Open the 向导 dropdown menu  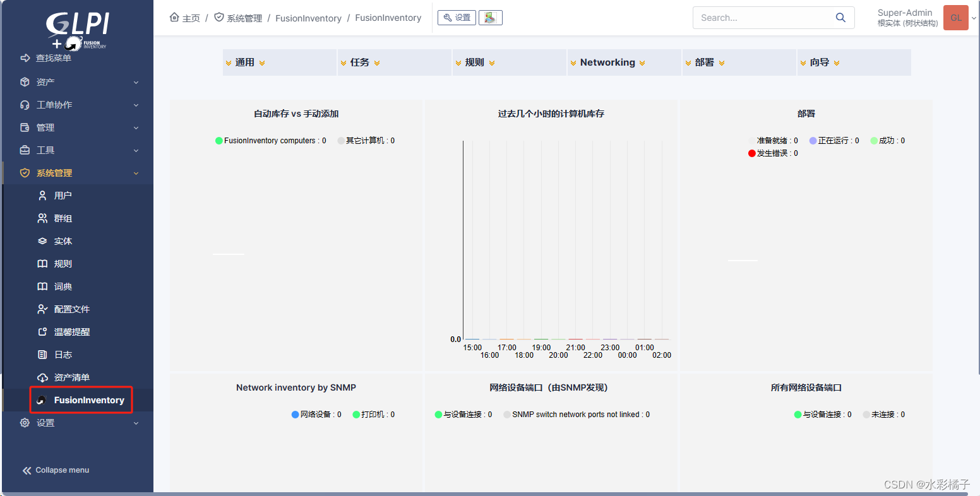click(854, 62)
